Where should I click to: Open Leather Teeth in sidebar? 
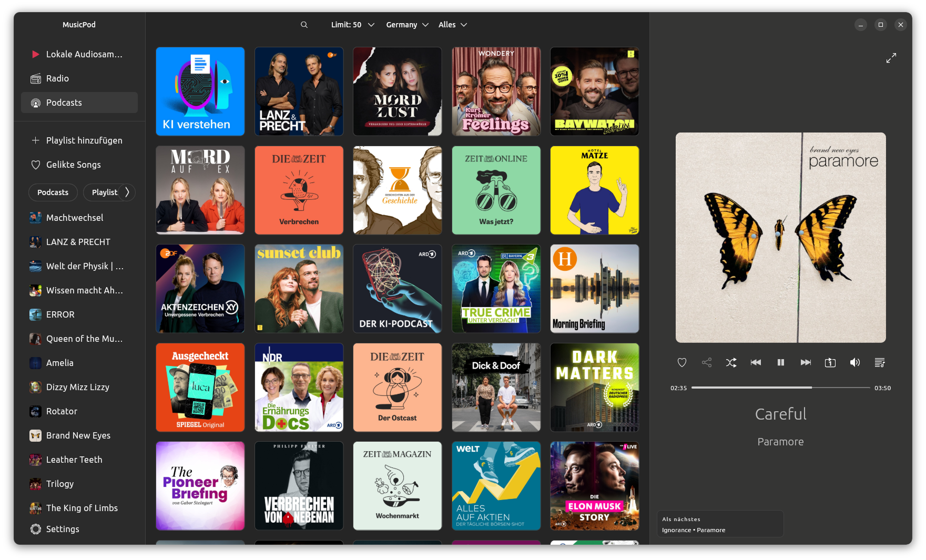click(79, 460)
